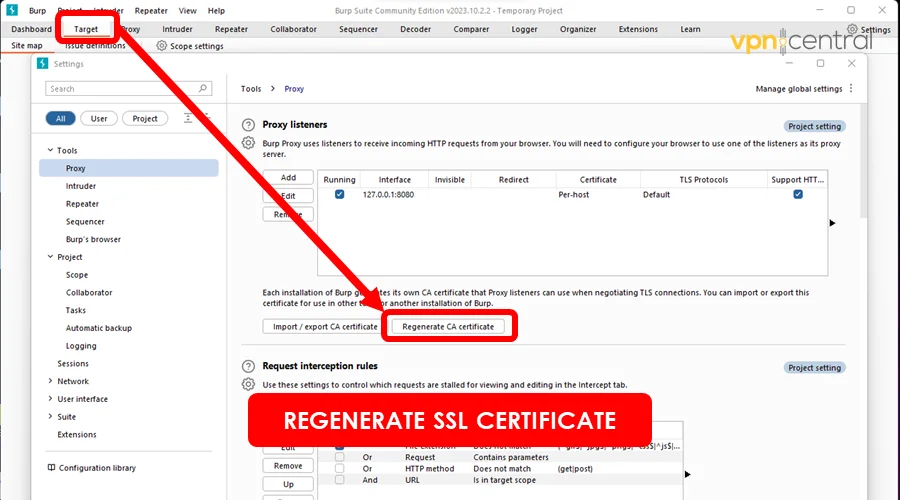This screenshot has height=500, width=900.
Task: Open the Manage global settings kebab menu
Action: 851,88
